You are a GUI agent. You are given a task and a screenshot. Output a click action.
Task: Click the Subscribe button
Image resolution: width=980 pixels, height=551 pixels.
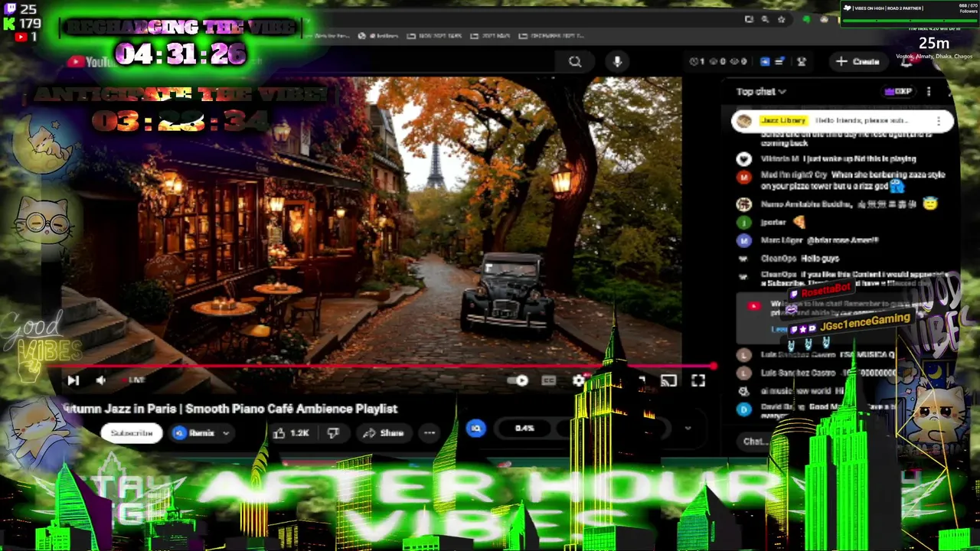click(x=132, y=433)
